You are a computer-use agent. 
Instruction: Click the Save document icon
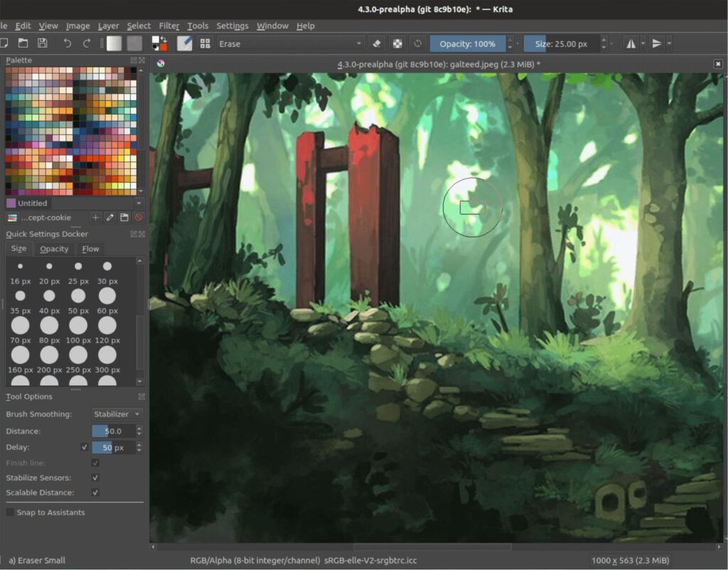pos(43,43)
